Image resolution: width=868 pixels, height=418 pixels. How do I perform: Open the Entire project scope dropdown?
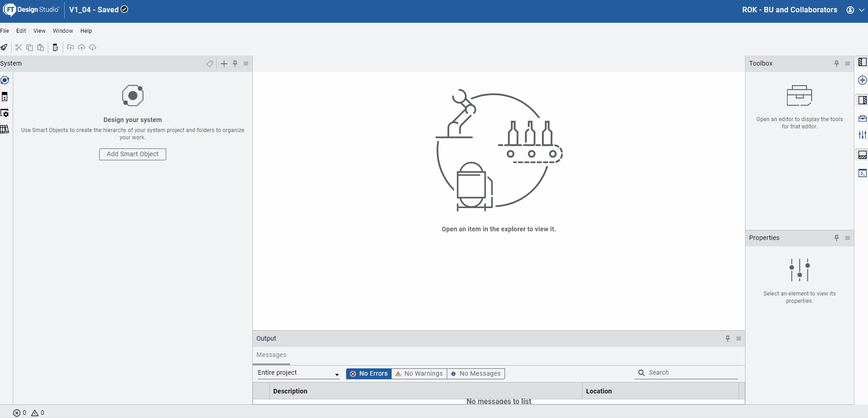298,373
